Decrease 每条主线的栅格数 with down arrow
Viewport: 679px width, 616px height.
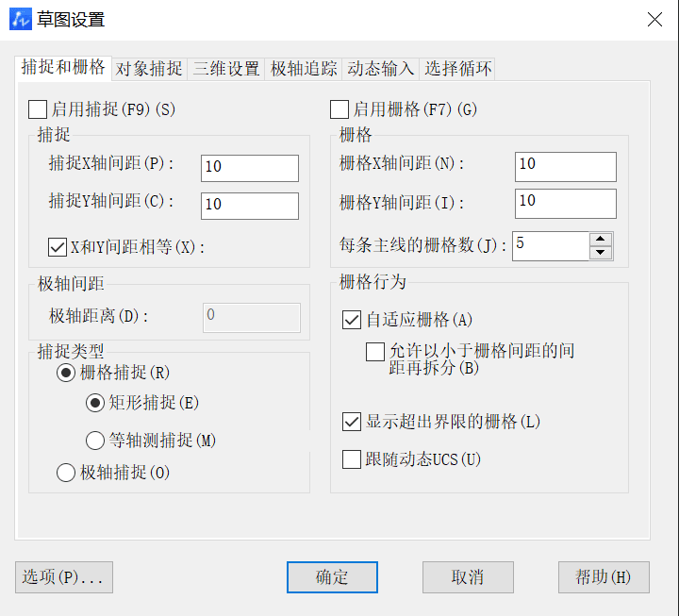pyautogui.click(x=601, y=253)
